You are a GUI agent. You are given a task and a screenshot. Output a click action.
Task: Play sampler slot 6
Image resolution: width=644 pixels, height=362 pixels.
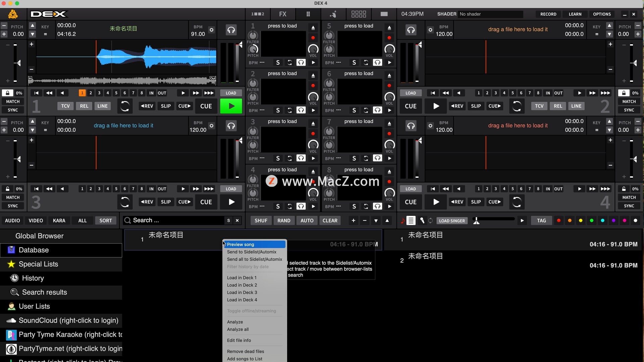pyautogui.click(x=389, y=110)
